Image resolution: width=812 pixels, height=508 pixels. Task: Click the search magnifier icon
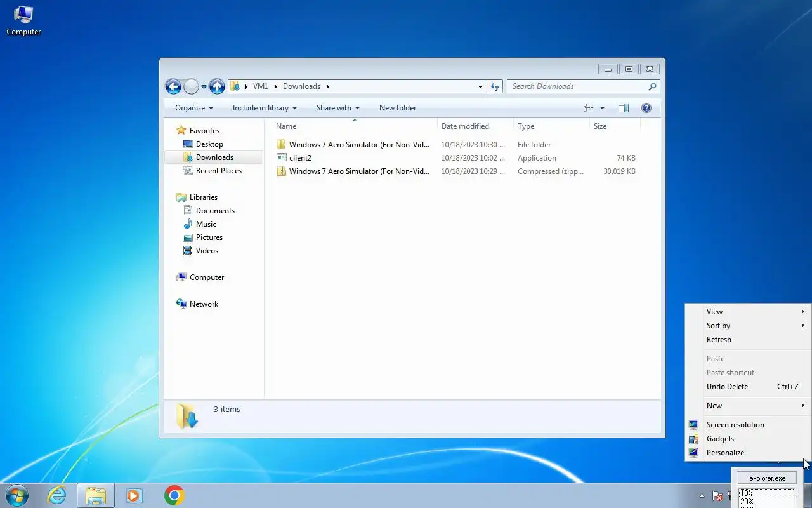(652, 86)
